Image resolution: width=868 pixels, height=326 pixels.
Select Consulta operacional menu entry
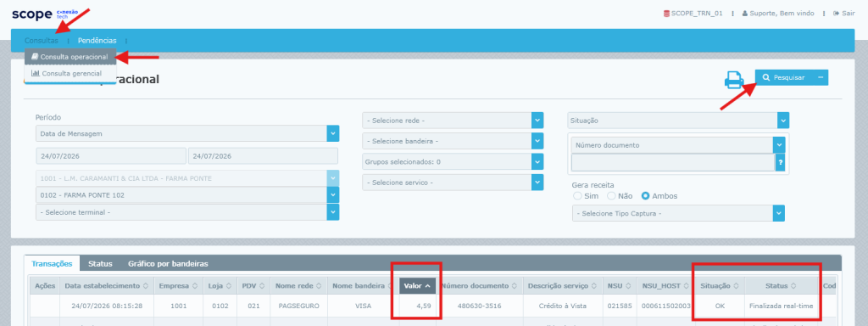(x=70, y=57)
